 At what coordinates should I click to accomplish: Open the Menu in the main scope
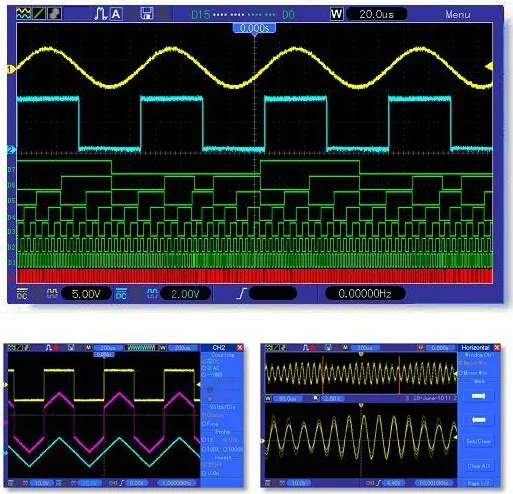point(458,14)
